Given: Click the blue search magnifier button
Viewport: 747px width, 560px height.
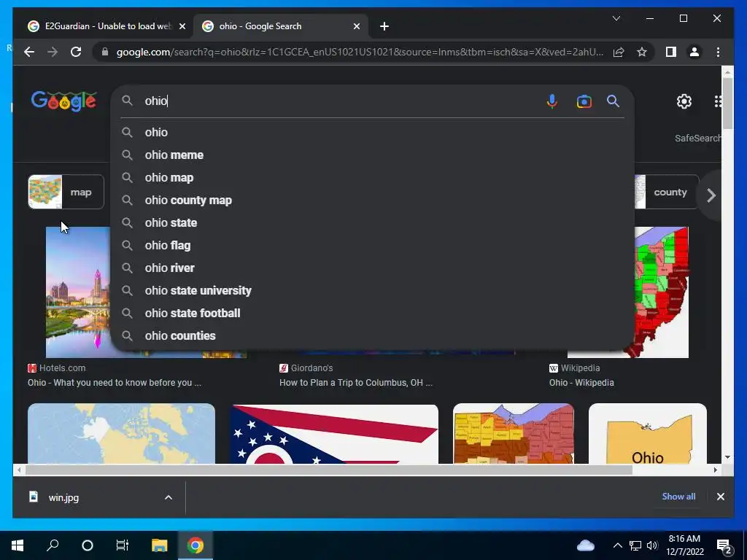Looking at the screenshot, I should [613, 101].
